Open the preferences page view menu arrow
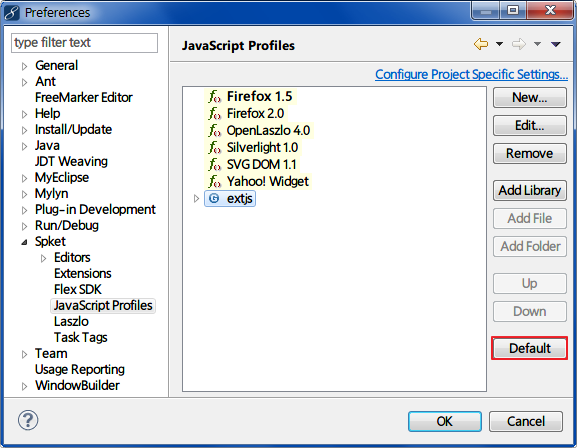Viewport: 577px width, 448px height. [x=556, y=45]
